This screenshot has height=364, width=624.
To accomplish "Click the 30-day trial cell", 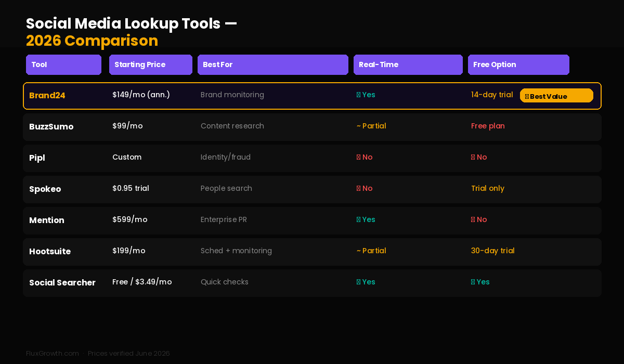I will (493, 251).
